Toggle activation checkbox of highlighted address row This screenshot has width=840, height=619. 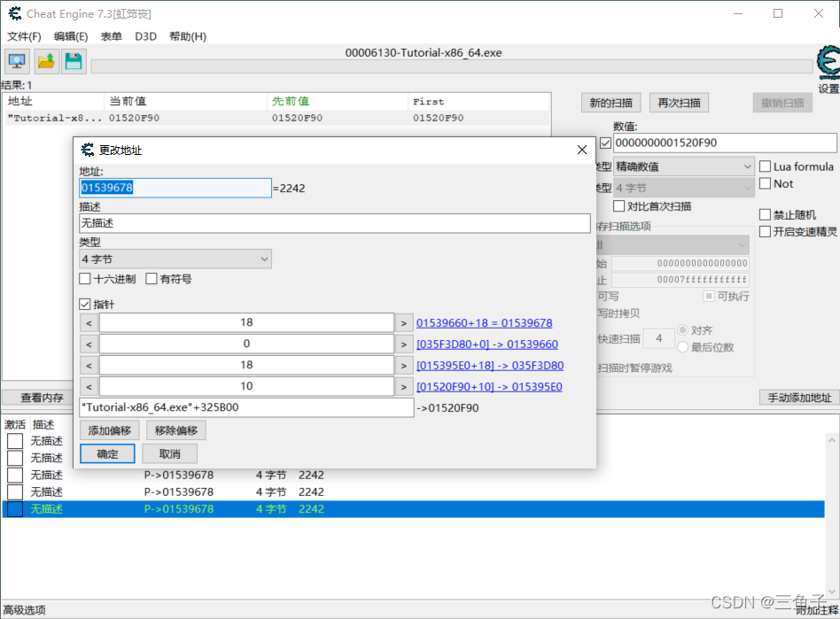[x=15, y=509]
